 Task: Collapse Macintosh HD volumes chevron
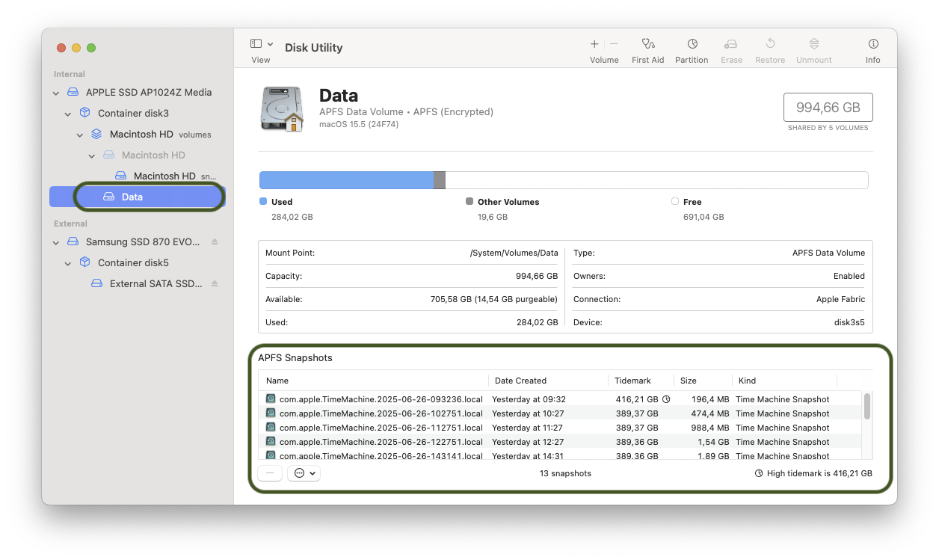pos(80,135)
